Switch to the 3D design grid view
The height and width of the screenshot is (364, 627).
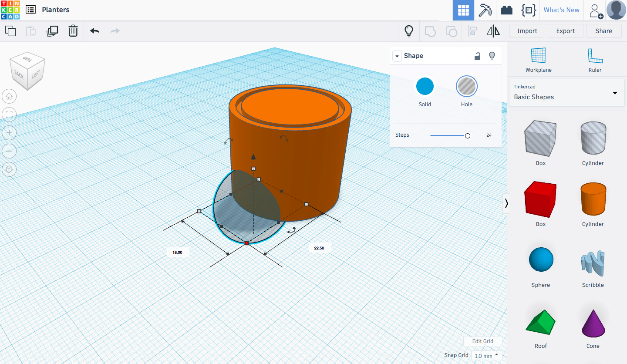463,10
